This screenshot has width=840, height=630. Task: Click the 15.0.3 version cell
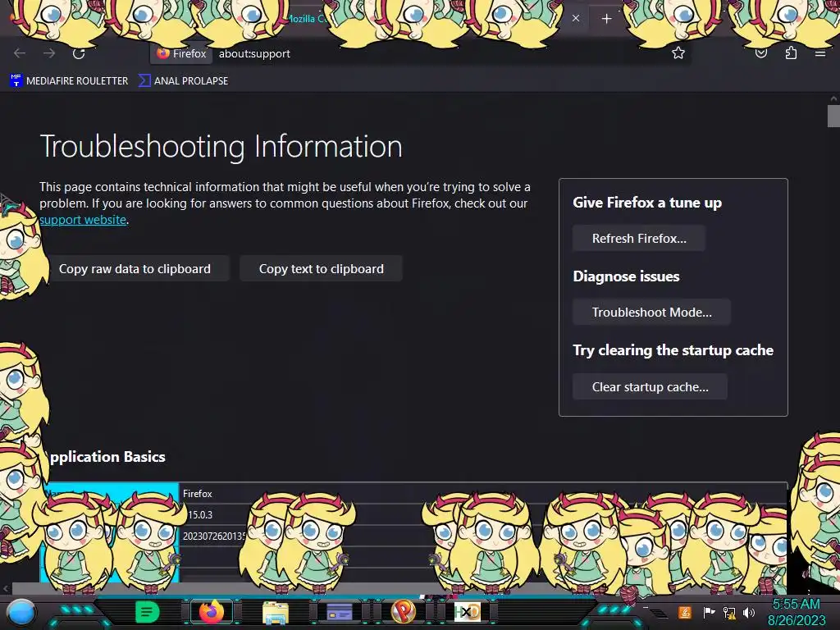(482, 514)
